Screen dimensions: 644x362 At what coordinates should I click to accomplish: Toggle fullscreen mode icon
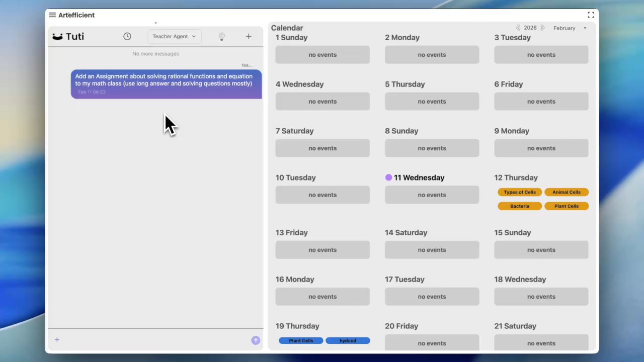(x=591, y=15)
